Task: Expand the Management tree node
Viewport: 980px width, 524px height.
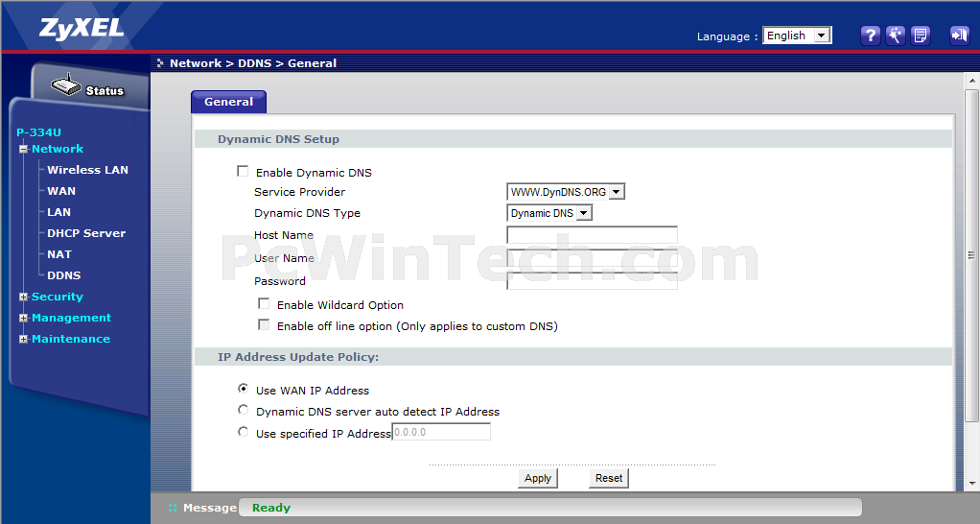Action: click(x=23, y=319)
